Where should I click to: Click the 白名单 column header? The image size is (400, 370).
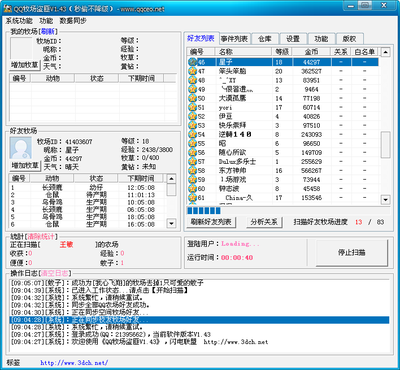365,52
